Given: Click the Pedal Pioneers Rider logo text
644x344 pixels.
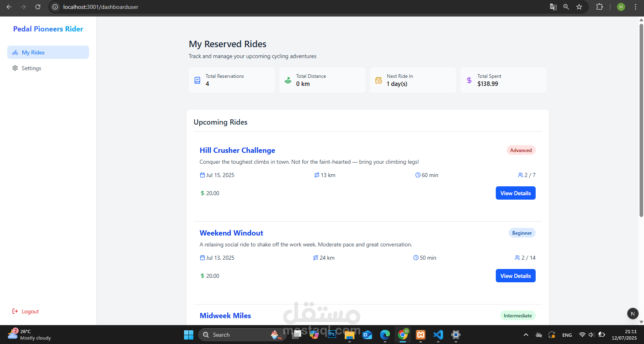Looking at the screenshot, I should [48, 29].
